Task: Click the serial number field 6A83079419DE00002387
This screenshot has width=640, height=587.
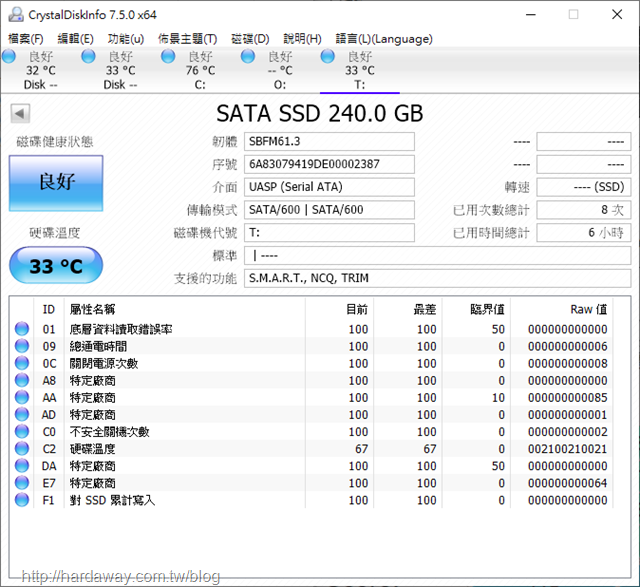Action: pyautogui.click(x=329, y=164)
